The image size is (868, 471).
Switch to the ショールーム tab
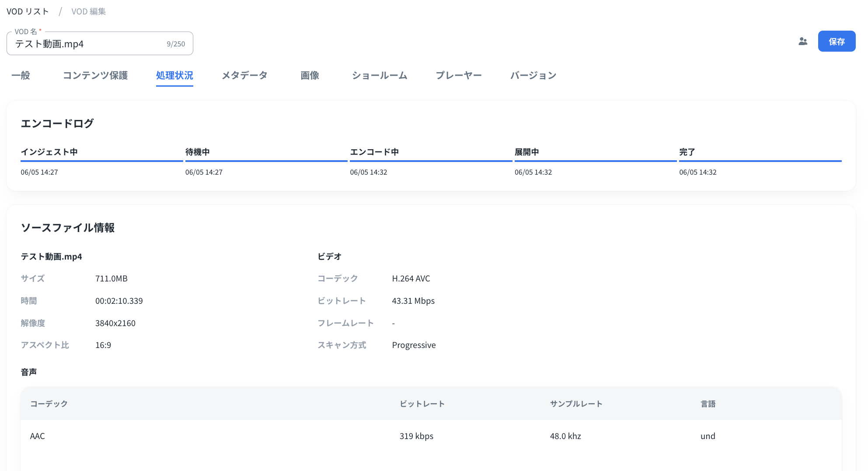pyautogui.click(x=380, y=75)
